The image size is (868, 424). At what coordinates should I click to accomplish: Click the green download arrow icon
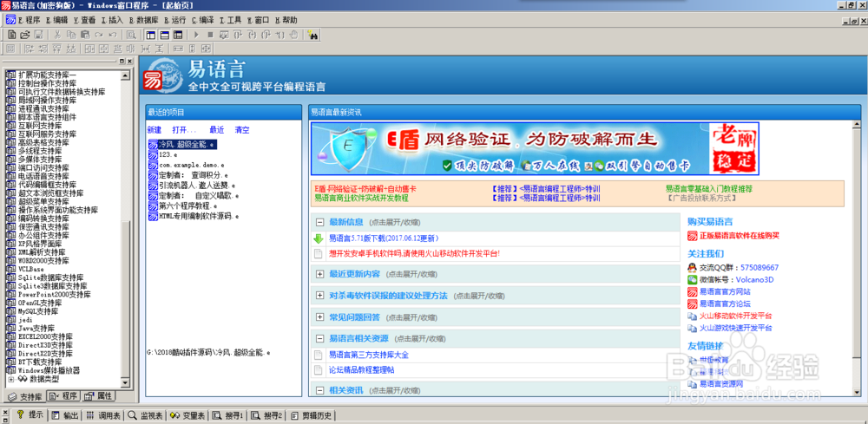(319, 238)
